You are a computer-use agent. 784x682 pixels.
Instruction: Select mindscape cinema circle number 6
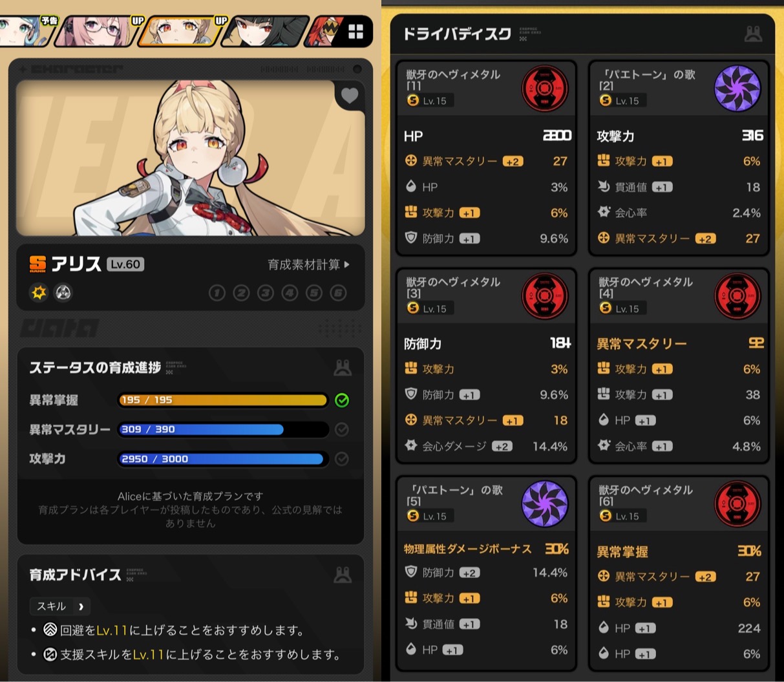[x=338, y=293]
